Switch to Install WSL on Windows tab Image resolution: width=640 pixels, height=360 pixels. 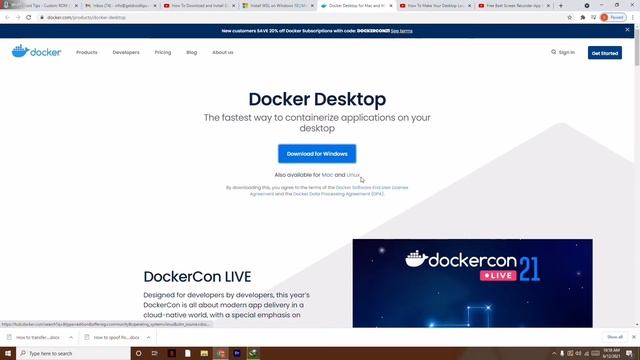pos(279,6)
